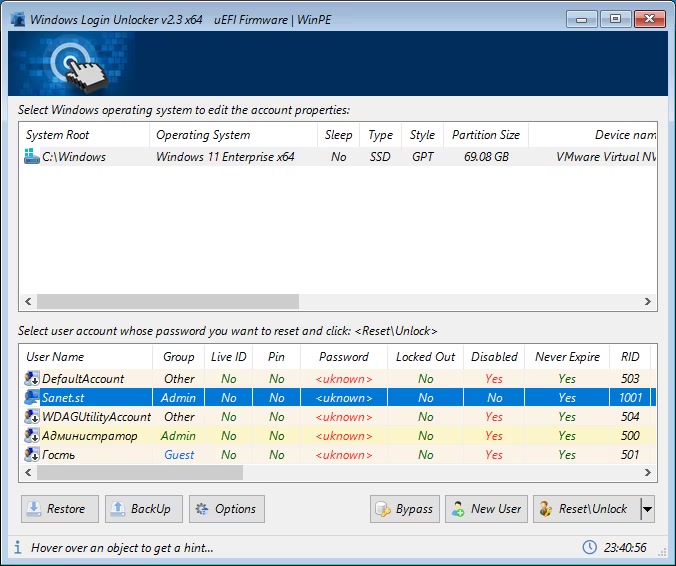The image size is (676, 566).
Task: Select the Администратор user name
Action: coord(90,435)
